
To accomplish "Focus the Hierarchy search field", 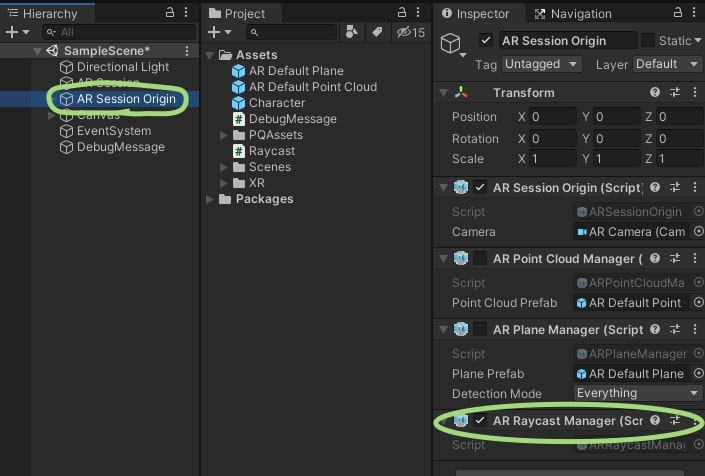I will coord(119,32).
